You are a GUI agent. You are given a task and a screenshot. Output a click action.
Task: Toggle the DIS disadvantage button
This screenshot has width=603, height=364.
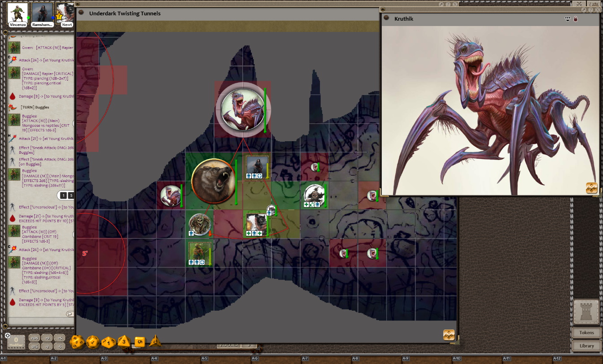point(34,347)
